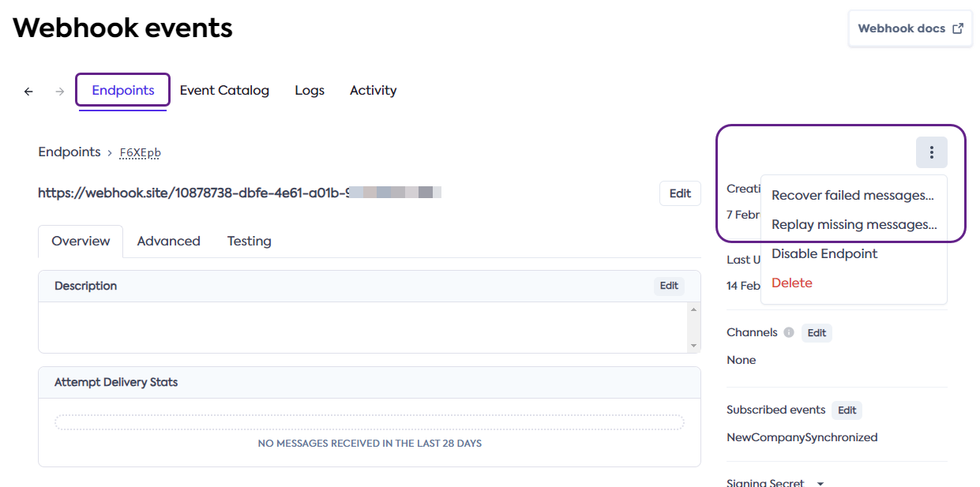Viewport: 980px width, 487px height.
Task: Choose Delete from the endpoint menu
Action: point(791,283)
